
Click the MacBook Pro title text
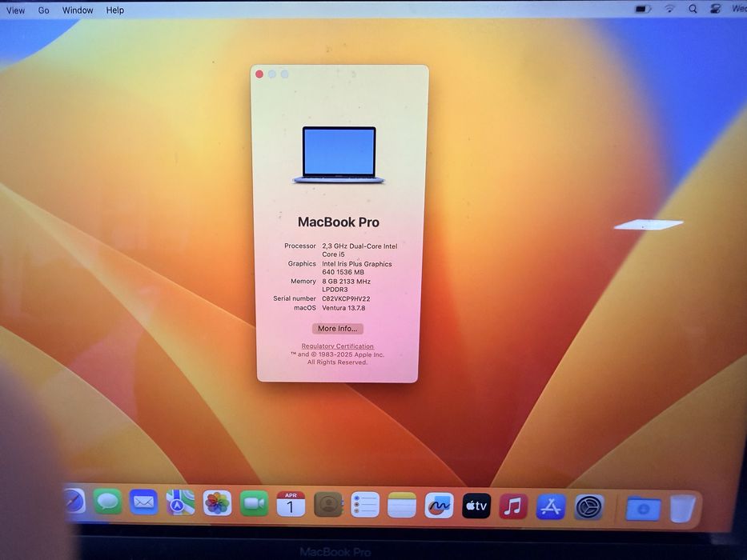pos(338,222)
